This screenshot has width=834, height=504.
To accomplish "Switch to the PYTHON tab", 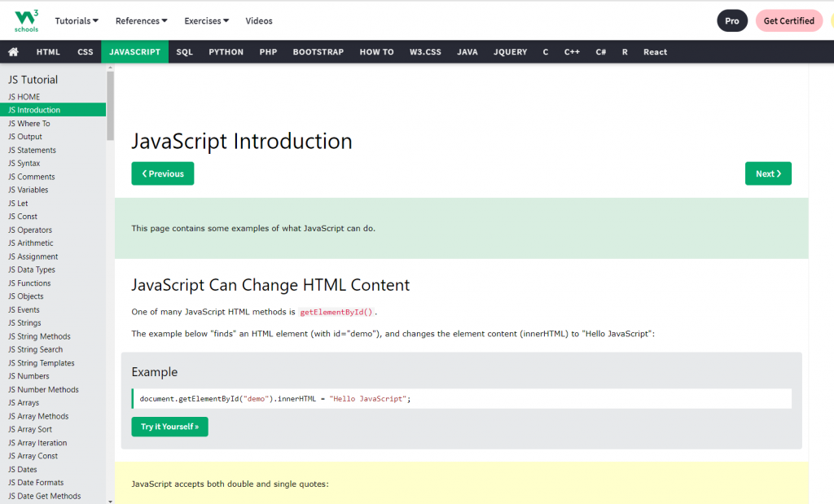I will pyautogui.click(x=226, y=52).
